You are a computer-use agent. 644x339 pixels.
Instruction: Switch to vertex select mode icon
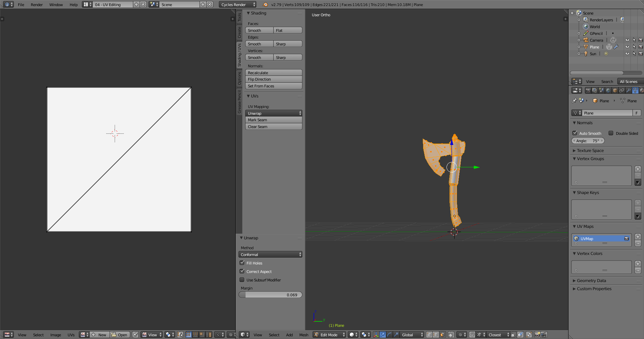click(x=429, y=335)
